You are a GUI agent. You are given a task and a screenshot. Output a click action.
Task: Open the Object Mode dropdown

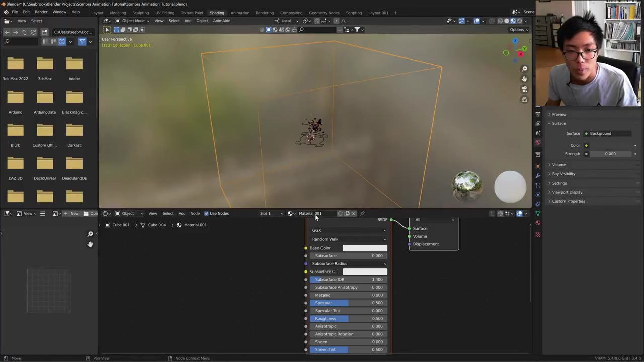point(132,21)
